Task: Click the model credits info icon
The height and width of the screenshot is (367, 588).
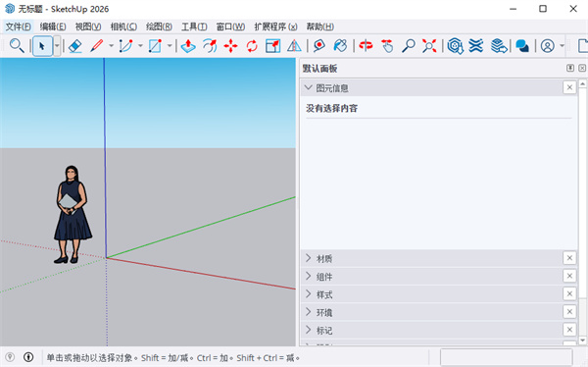Action: point(28,357)
